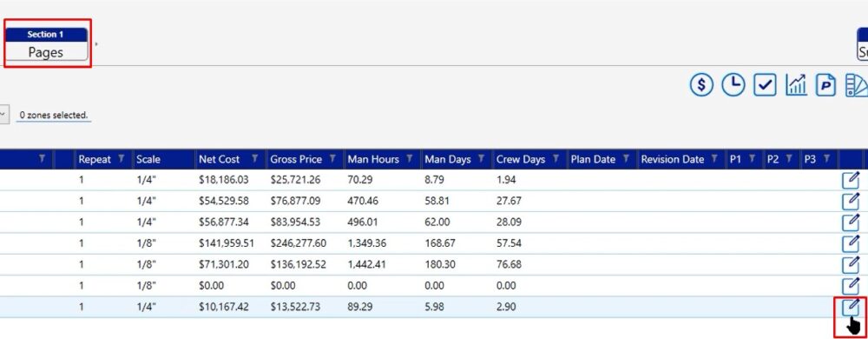Image resolution: width=868 pixels, height=339 pixels.
Task: Filter the Revision Date column
Action: point(714,159)
